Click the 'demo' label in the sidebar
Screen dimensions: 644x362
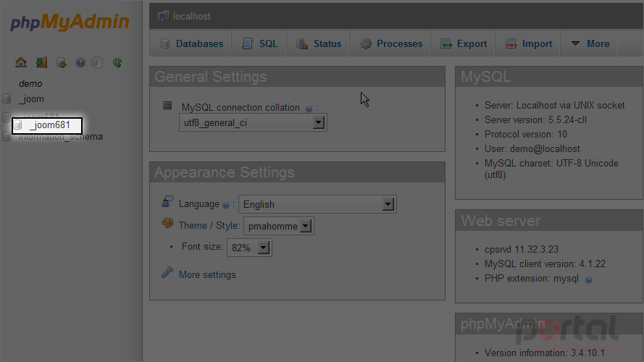click(x=30, y=84)
